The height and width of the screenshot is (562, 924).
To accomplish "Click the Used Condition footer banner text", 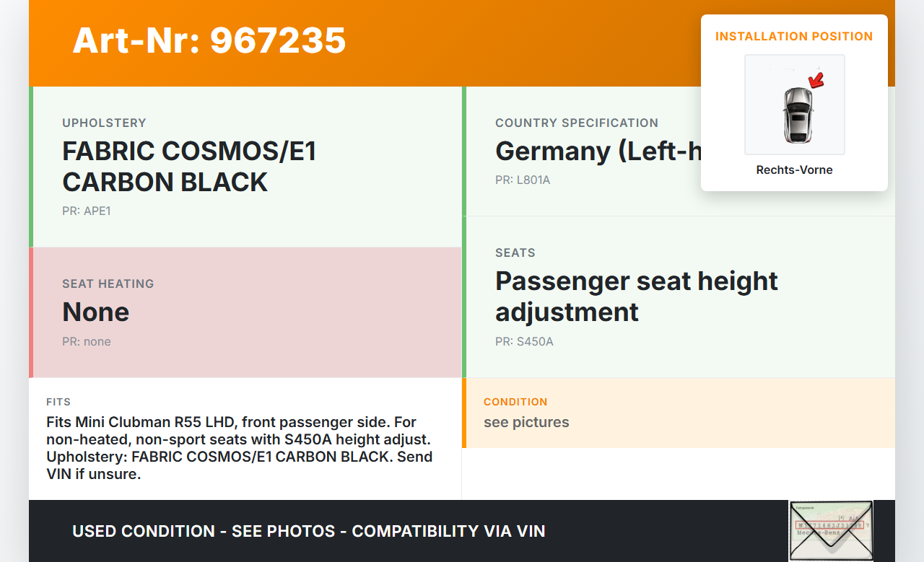I will point(308,532).
